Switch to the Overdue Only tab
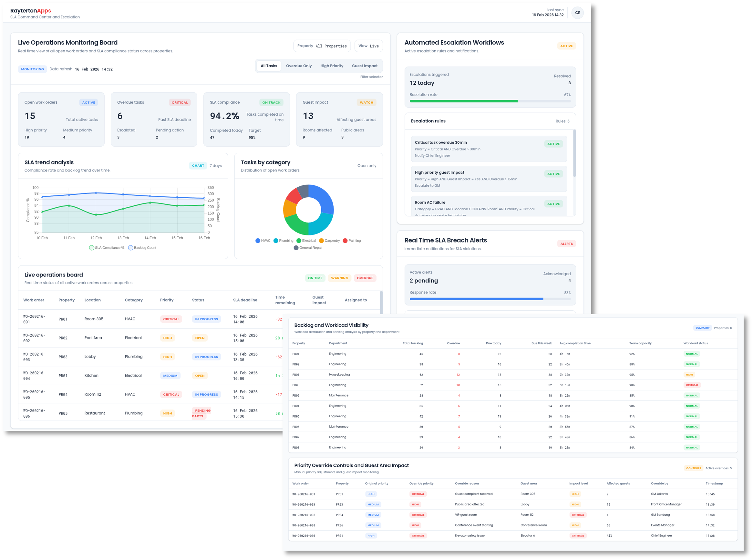 (299, 66)
